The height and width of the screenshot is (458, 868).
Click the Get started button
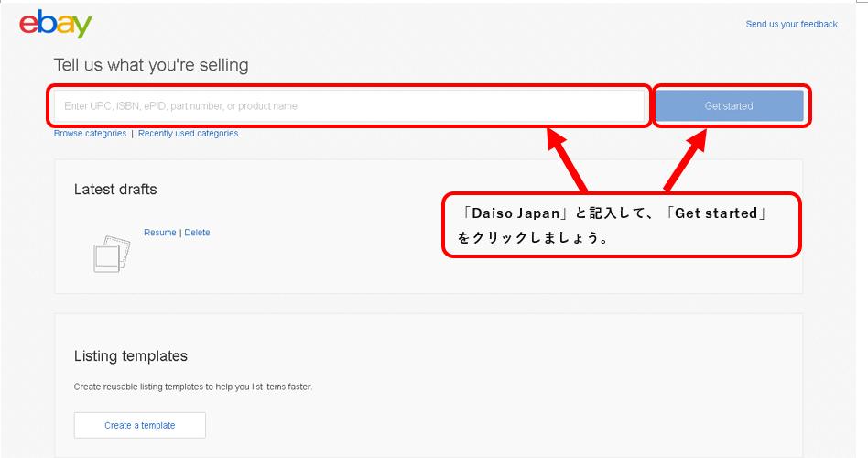pos(729,105)
